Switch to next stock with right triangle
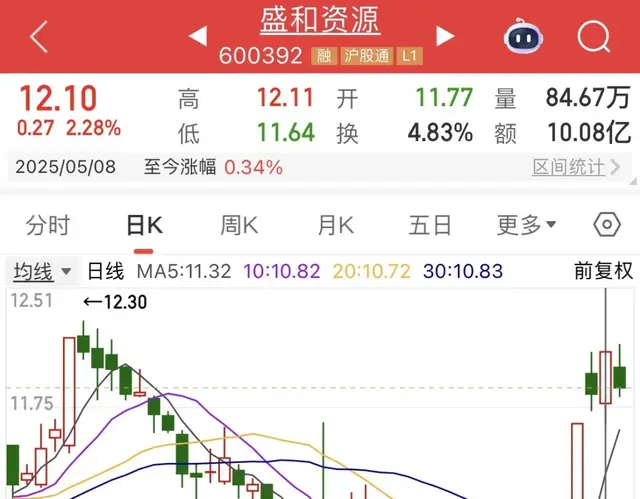640x499 pixels. tap(445, 36)
